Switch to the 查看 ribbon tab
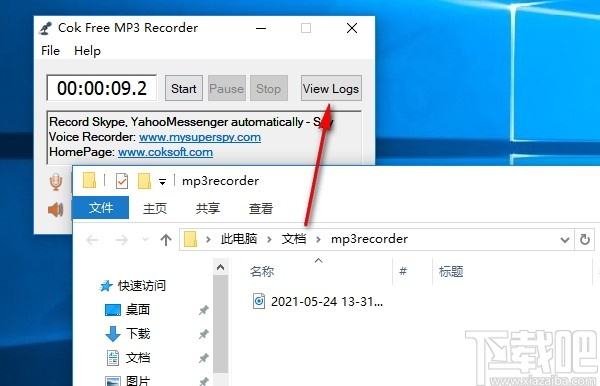 click(261, 208)
